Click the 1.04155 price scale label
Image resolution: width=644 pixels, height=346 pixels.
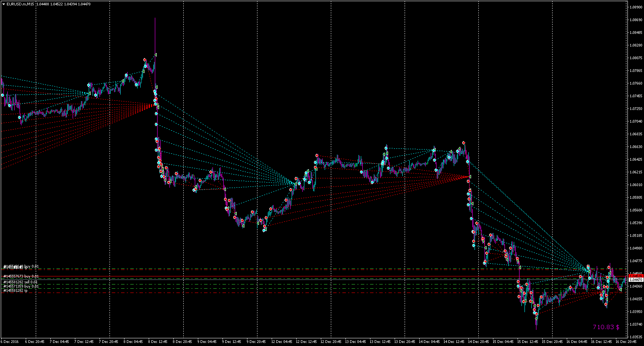coord(637,299)
